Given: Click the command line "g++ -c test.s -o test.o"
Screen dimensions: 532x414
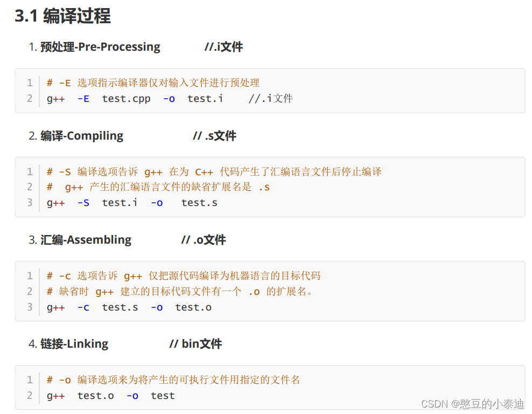Looking at the screenshot, I should pos(129,307).
